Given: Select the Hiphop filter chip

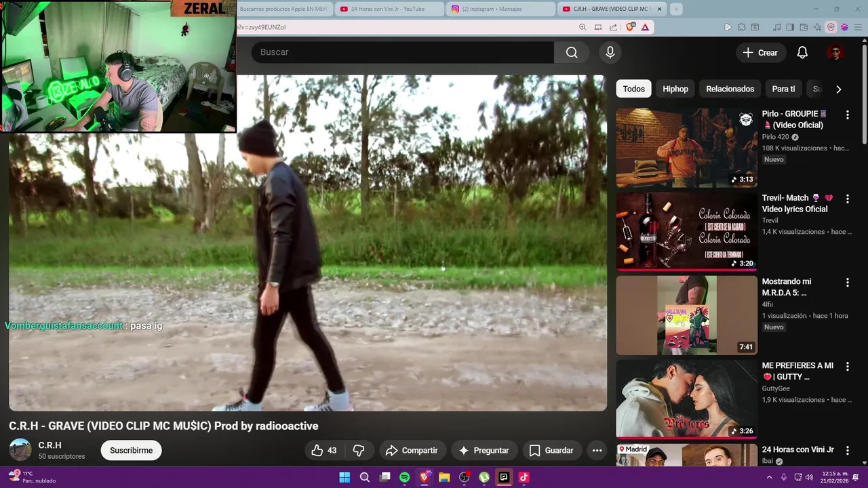Looking at the screenshot, I should (x=675, y=89).
